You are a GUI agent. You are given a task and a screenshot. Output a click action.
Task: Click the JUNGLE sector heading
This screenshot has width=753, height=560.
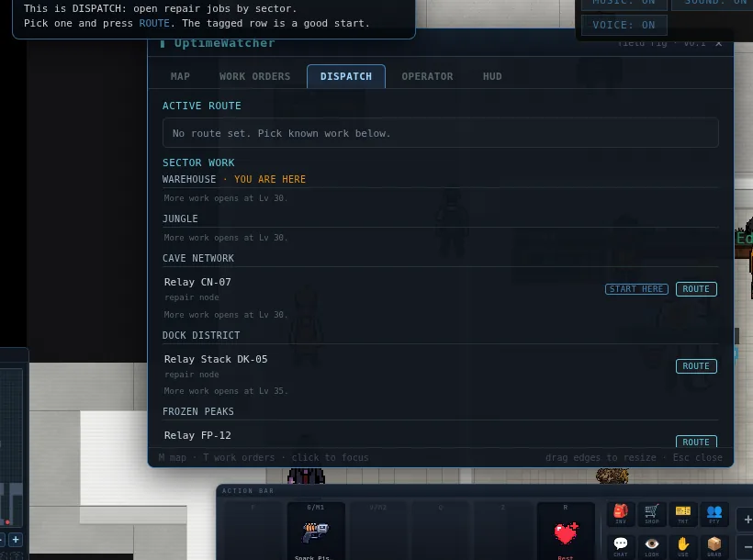[180, 218]
